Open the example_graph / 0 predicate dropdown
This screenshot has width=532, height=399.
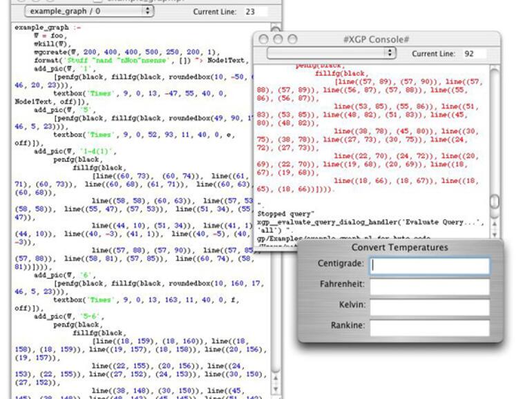click(89, 12)
